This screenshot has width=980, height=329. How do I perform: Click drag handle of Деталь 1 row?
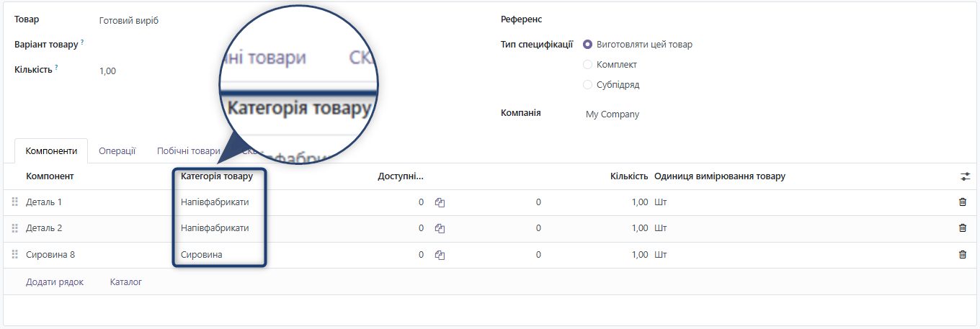pyautogui.click(x=14, y=202)
